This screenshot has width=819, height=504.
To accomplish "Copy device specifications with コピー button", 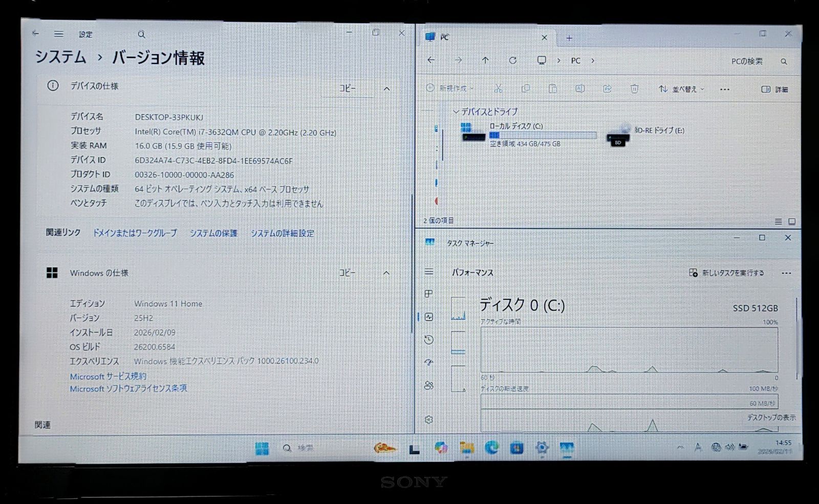I will coord(348,89).
